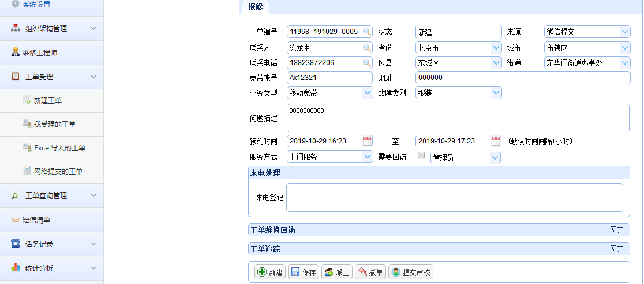This screenshot has height=284, width=644.
Task: Select the 报修 tab
Action: point(254,6)
